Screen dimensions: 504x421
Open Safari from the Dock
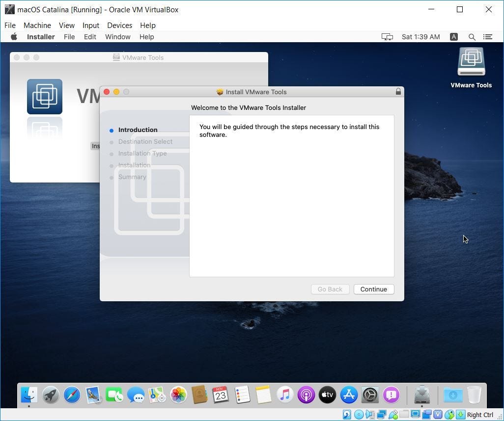click(72, 395)
